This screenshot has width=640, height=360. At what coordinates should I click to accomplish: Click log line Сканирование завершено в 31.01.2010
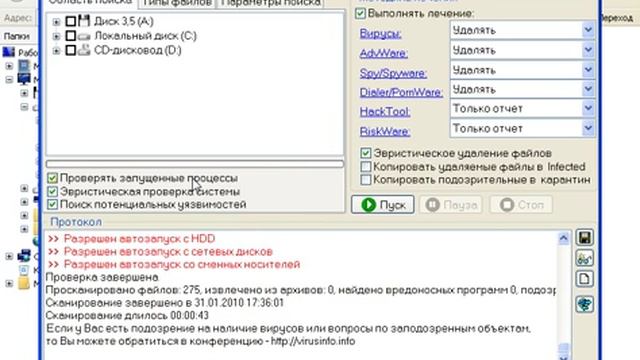point(164,302)
